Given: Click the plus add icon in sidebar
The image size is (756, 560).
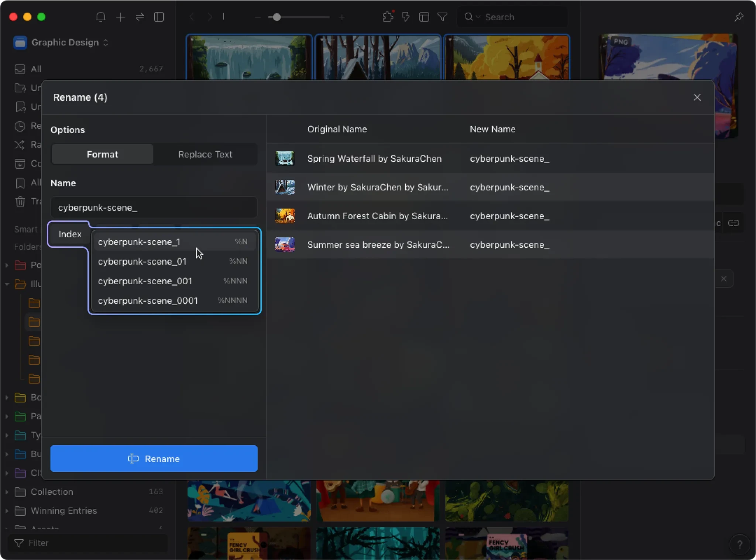Looking at the screenshot, I should coord(120,17).
